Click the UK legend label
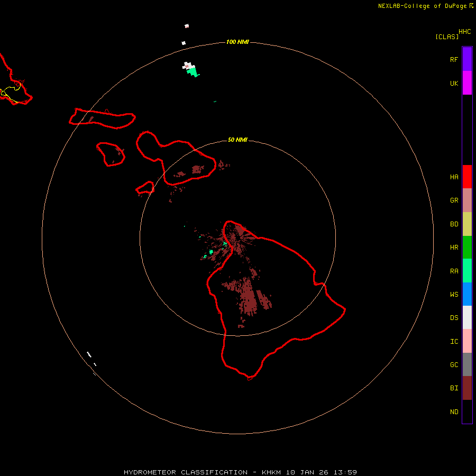 (454, 83)
